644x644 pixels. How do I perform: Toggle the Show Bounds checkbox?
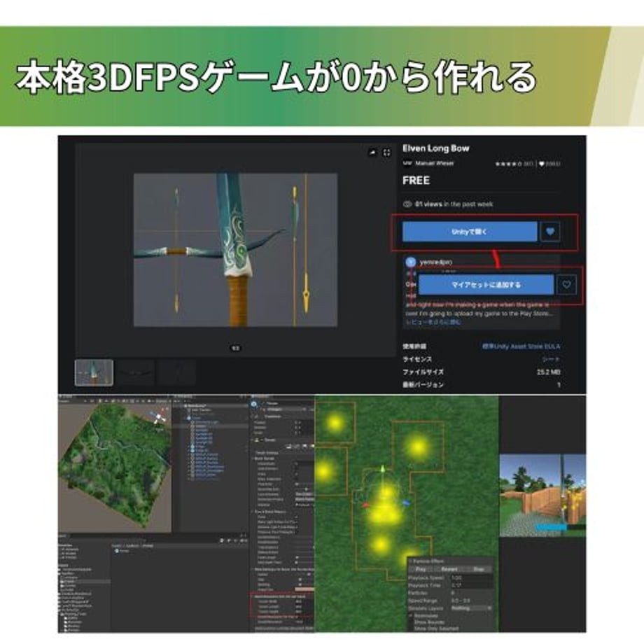tap(411, 622)
